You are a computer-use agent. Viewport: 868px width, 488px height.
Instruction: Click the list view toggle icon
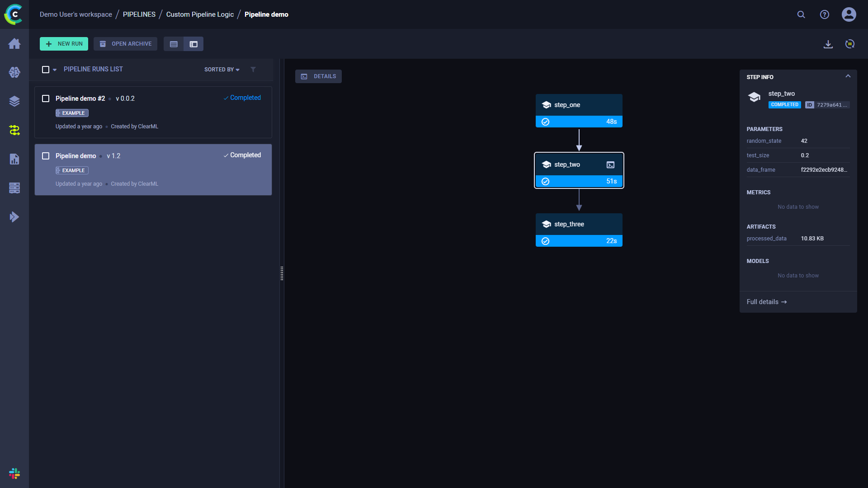coord(174,44)
